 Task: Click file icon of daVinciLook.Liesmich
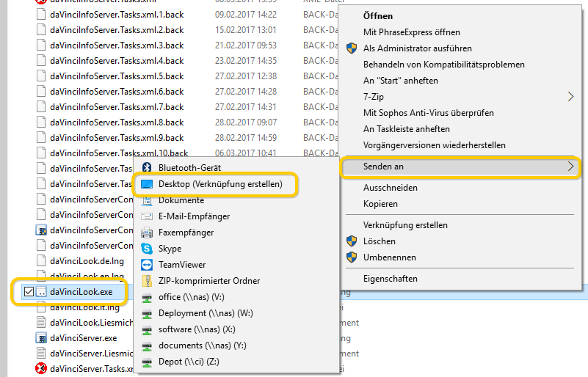(41, 322)
